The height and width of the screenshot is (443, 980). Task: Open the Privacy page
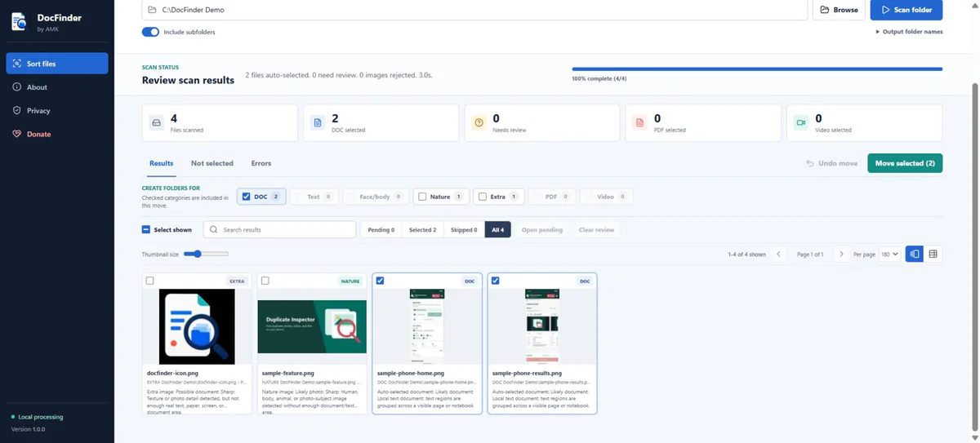(57, 110)
